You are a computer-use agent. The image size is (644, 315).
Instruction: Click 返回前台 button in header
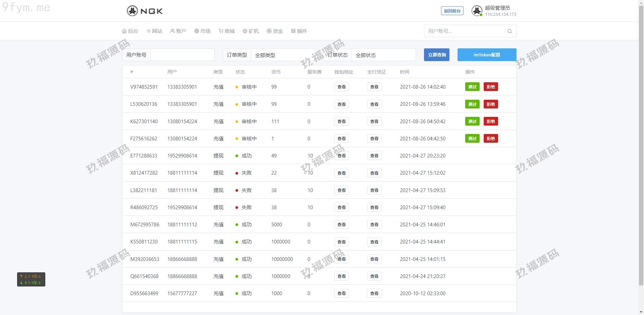(452, 11)
